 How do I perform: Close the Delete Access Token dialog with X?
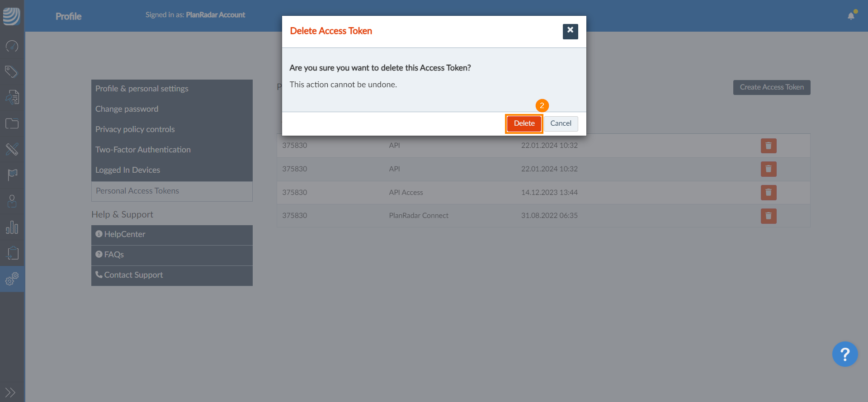(x=570, y=31)
